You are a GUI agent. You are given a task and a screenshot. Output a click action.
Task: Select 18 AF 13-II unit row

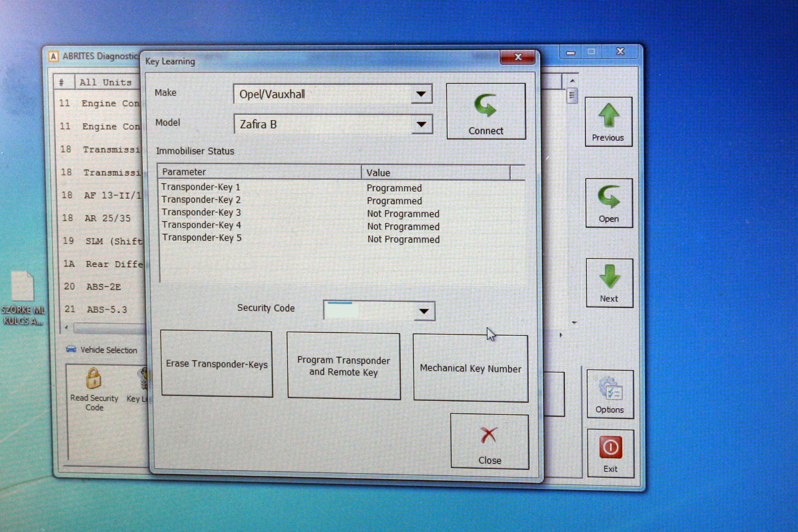(102, 195)
